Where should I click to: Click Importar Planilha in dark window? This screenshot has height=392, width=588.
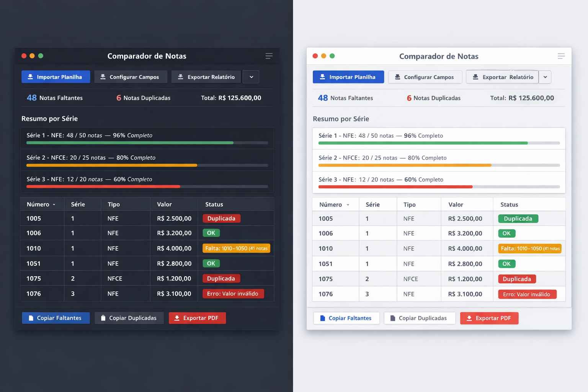pyautogui.click(x=56, y=77)
